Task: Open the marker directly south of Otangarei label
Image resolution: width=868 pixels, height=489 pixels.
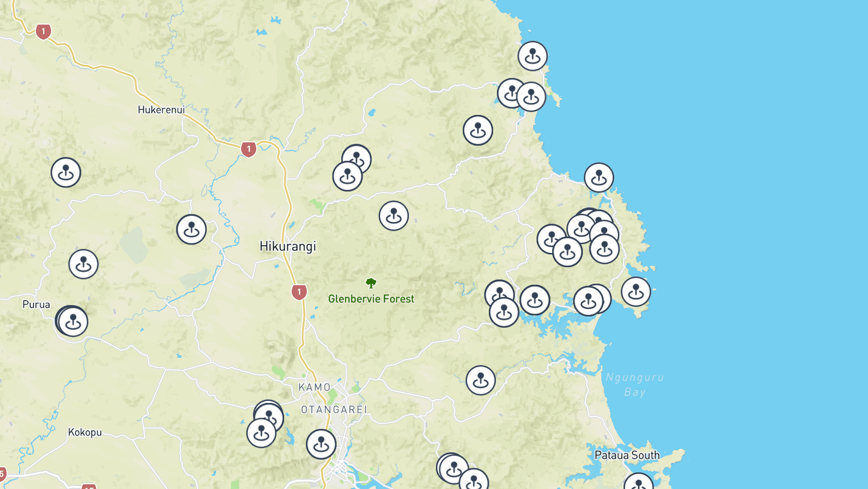Action: [321, 444]
